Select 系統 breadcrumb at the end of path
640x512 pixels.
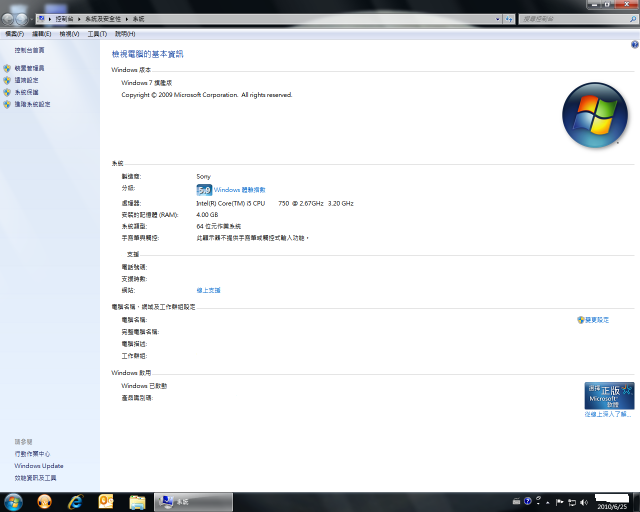pos(138,19)
